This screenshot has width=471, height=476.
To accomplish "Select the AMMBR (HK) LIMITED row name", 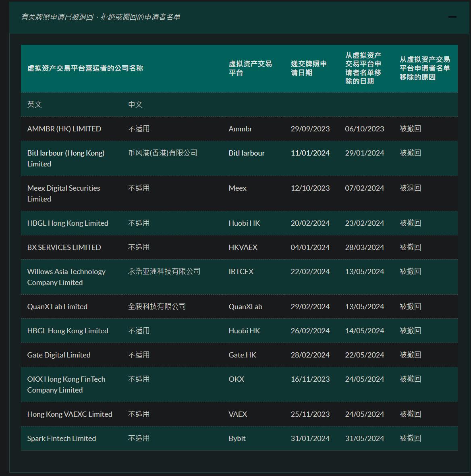I will pos(64,129).
